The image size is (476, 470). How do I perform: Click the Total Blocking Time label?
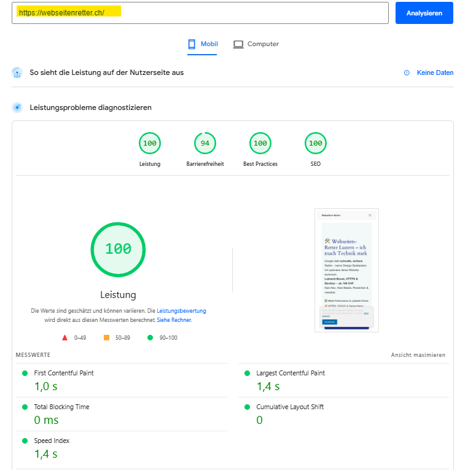[x=61, y=407]
